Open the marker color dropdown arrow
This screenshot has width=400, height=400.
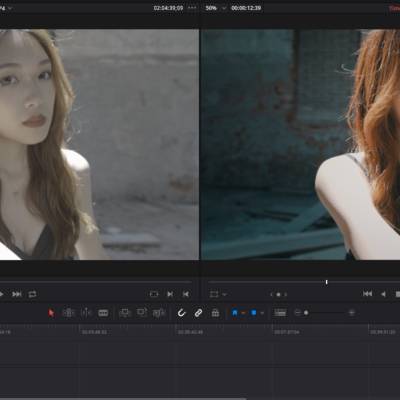(262, 313)
